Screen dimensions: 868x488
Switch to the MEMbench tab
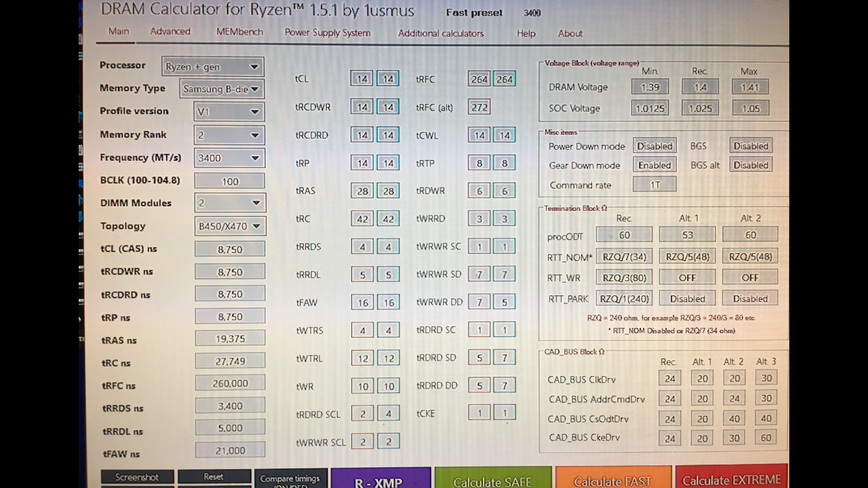pyautogui.click(x=239, y=31)
